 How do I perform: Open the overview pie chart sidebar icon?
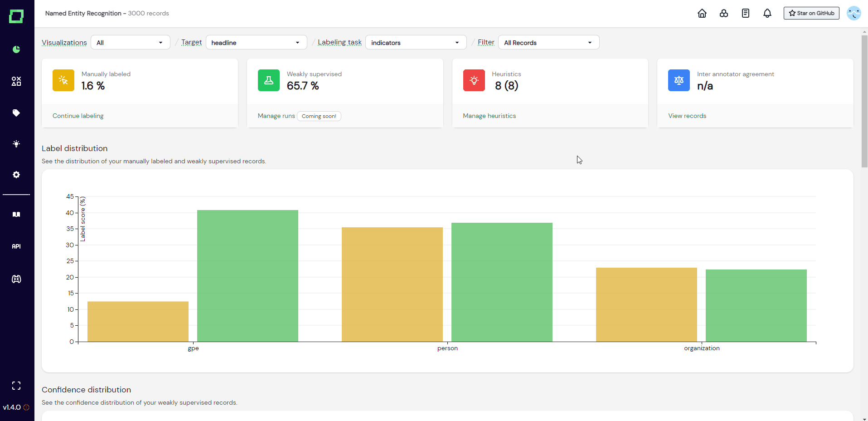(16, 49)
